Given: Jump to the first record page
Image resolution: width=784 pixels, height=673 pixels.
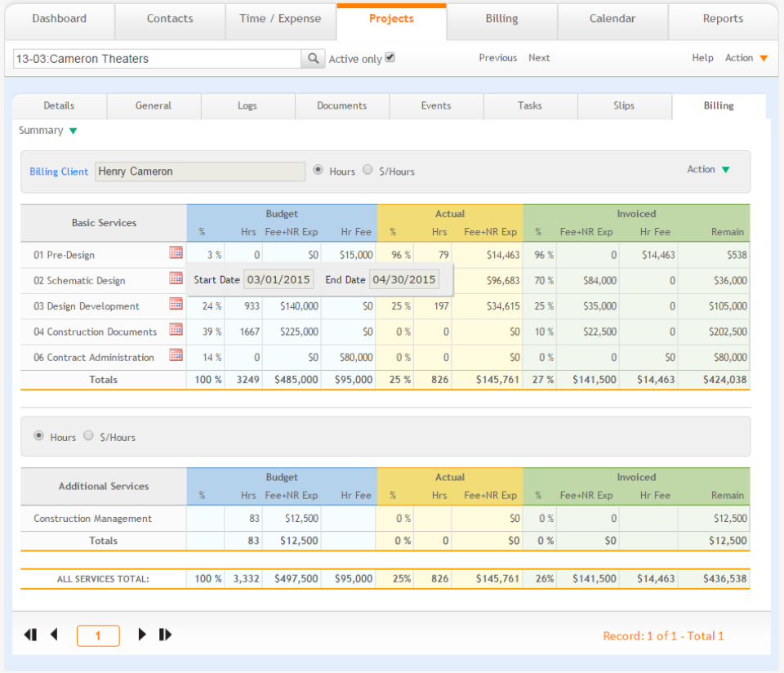Looking at the screenshot, I should pyautogui.click(x=30, y=635).
